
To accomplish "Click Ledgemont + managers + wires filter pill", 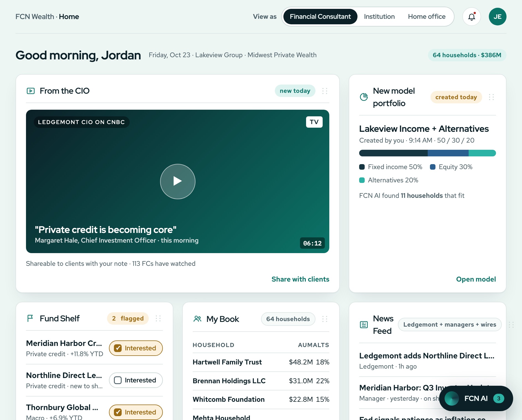I will point(450,324).
